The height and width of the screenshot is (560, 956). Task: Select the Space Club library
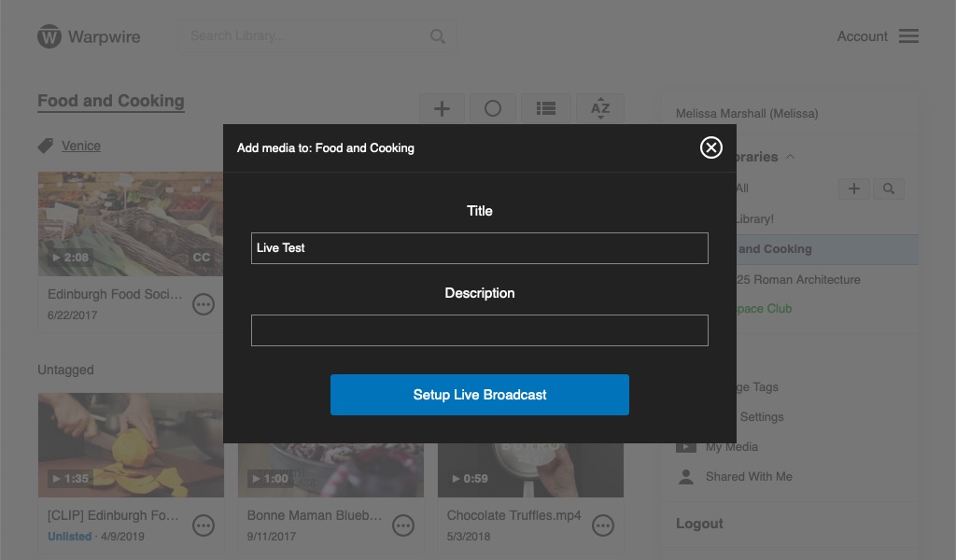coord(764,309)
